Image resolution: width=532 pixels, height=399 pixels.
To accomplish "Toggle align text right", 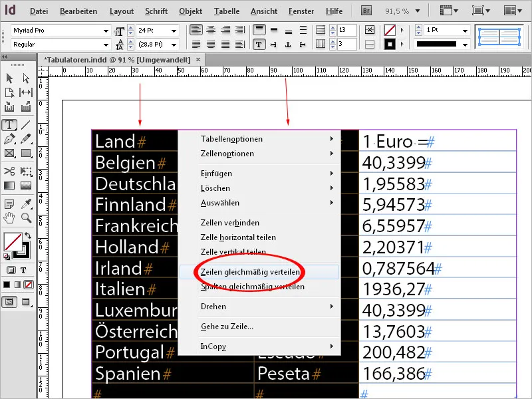I will (225, 30).
